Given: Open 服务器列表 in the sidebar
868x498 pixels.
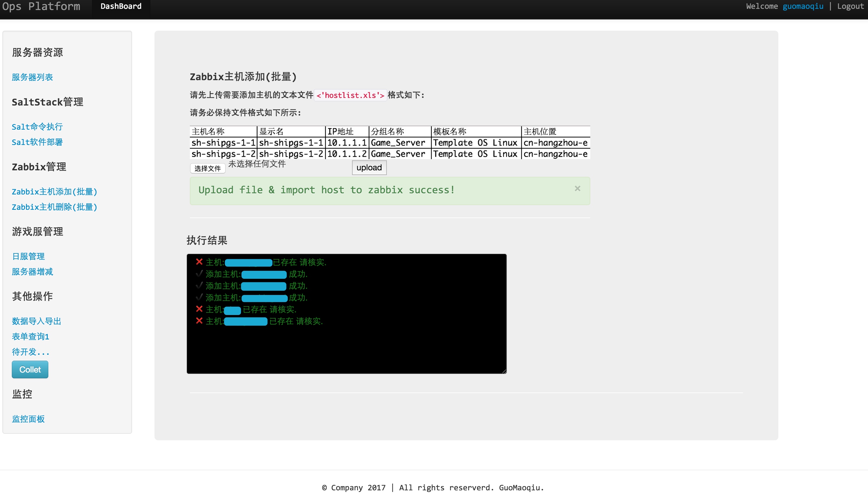Looking at the screenshot, I should (32, 77).
